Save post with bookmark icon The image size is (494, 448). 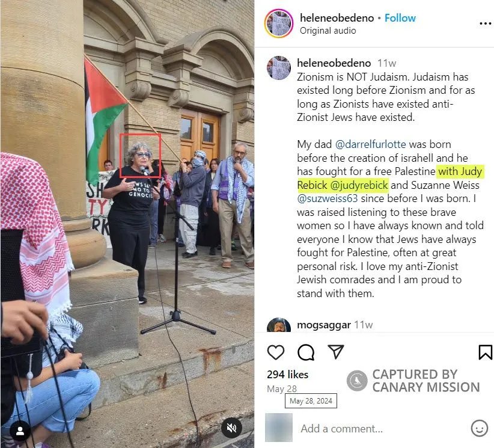click(x=485, y=352)
